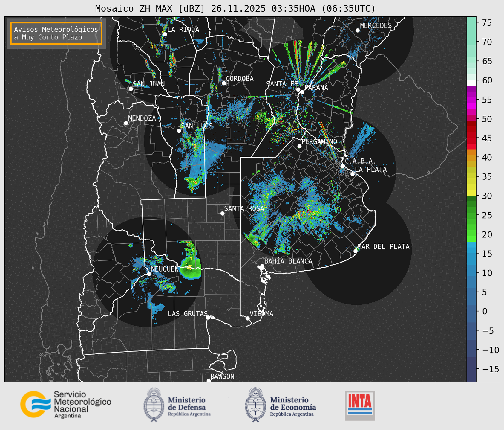Click the INTA logo

tap(360, 405)
